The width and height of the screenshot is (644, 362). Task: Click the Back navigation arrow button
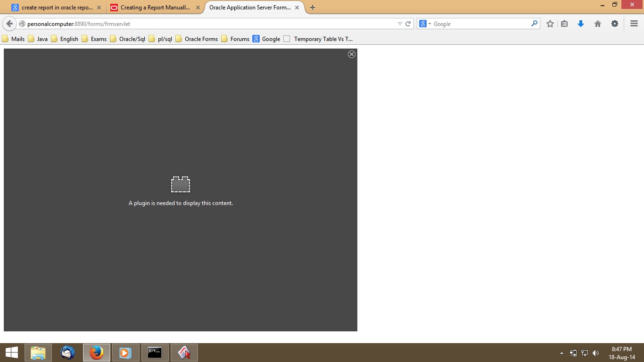point(9,24)
